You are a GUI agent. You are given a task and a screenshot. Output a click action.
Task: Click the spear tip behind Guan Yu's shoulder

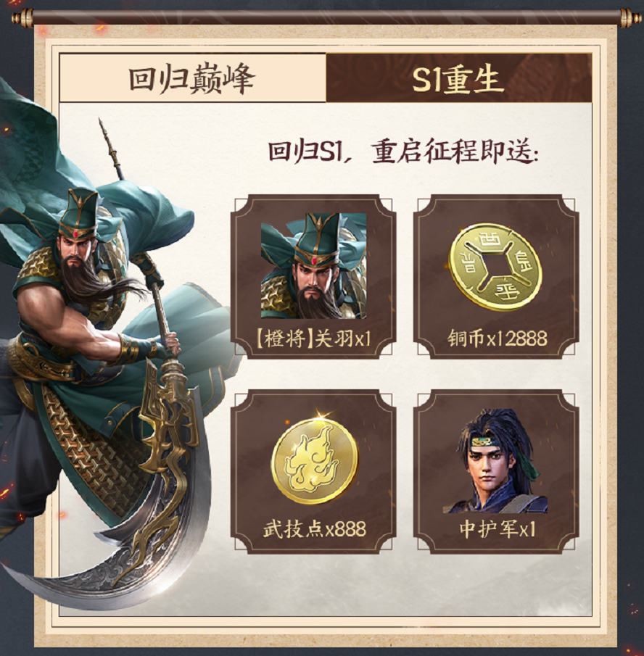click(105, 136)
